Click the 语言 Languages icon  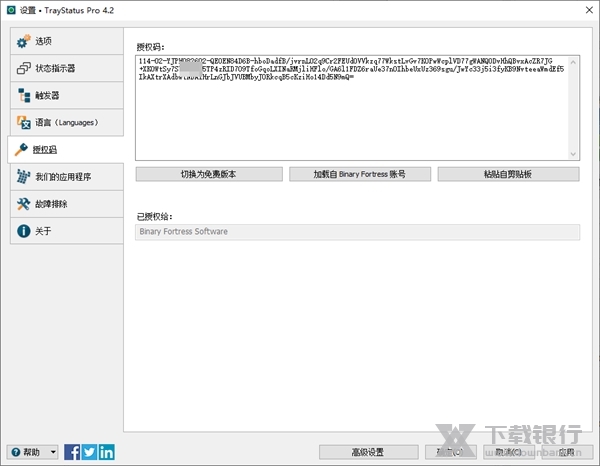pyautogui.click(x=23, y=122)
